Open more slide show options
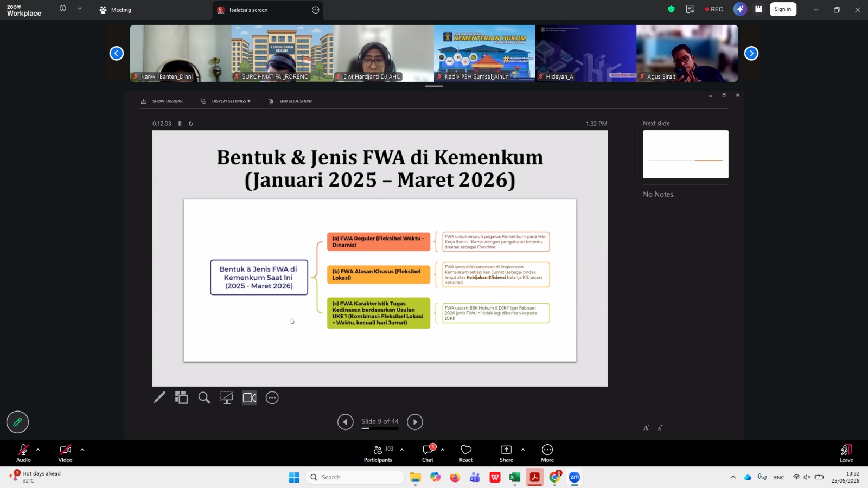This screenshot has height=488, width=868. tap(272, 398)
